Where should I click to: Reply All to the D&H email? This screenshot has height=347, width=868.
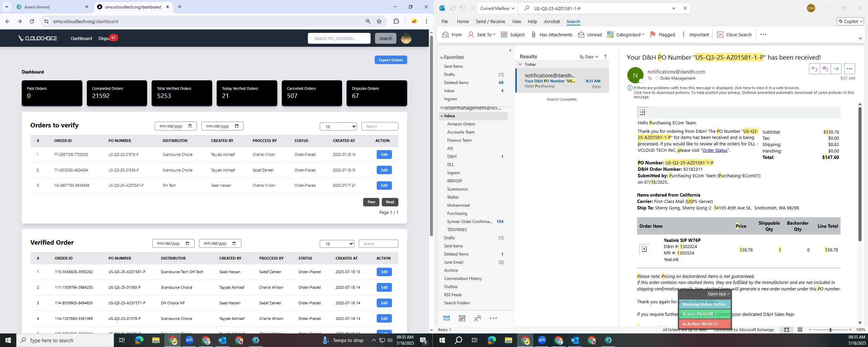pos(825,69)
